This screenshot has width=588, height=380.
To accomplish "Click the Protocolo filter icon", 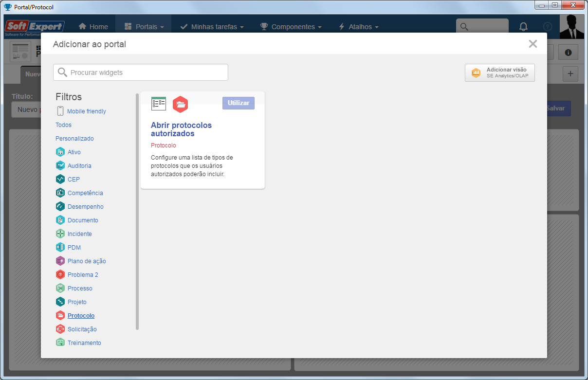I will click(x=60, y=315).
